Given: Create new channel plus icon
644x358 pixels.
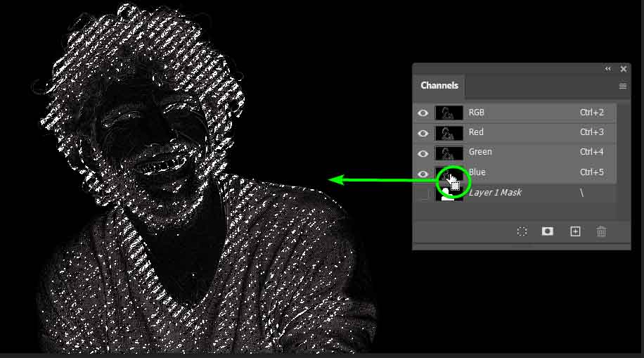Looking at the screenshot, I should point(575,231).
